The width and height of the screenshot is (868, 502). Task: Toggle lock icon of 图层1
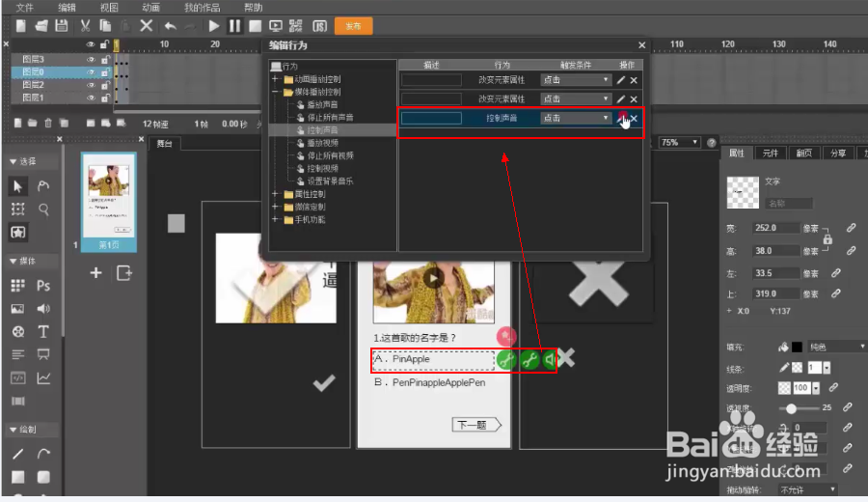tap(104, 98)
